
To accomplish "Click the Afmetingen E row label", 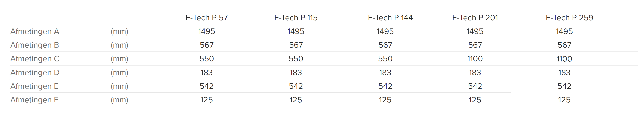I will pos(34,86).
